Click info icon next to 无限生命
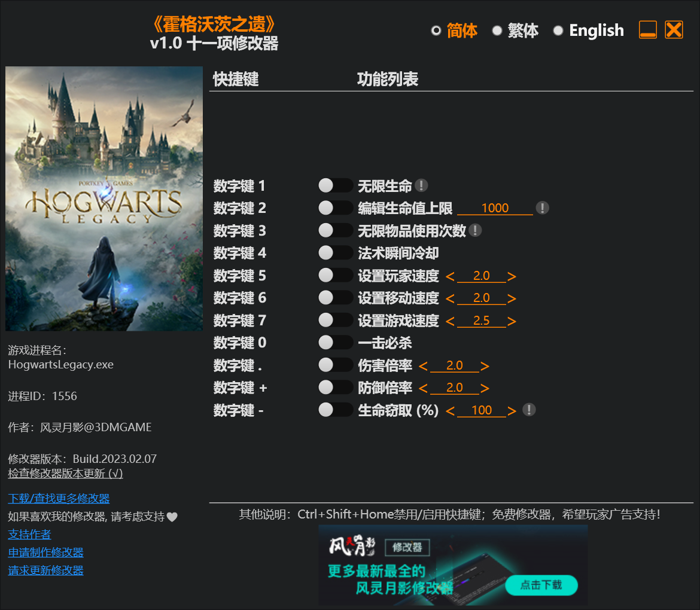 pos(421,186)
